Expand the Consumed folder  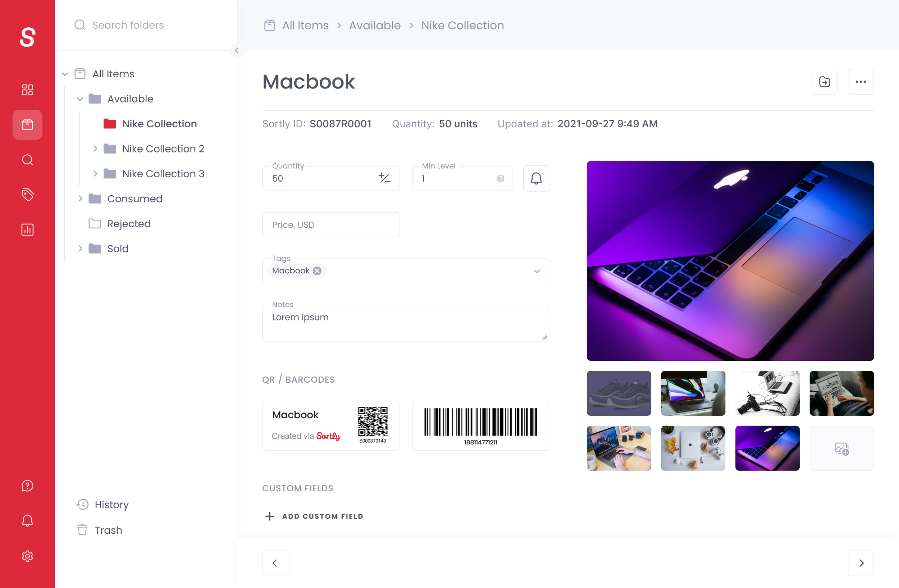[x=80, y=199]
